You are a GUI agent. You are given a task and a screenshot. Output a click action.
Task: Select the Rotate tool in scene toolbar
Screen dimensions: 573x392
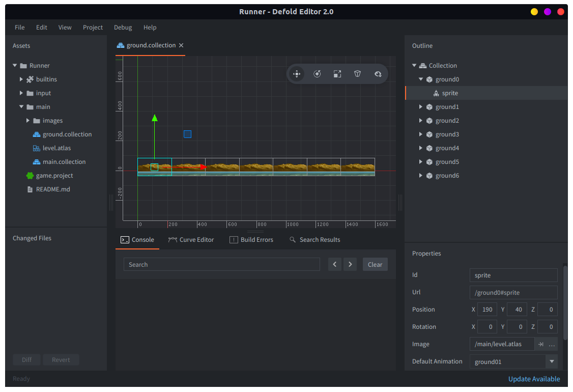pyautogui.click(x=317, y=74)
